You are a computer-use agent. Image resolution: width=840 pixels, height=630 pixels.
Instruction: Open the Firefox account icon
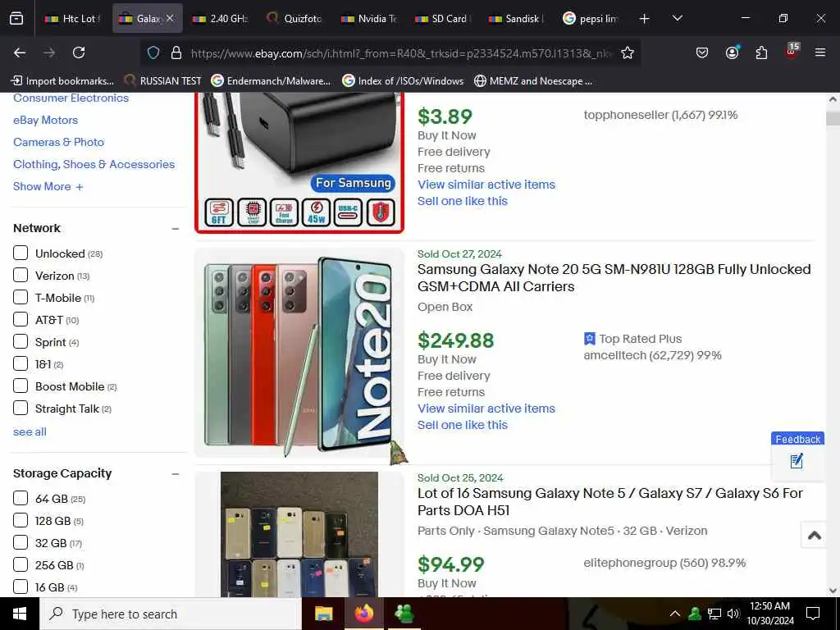click(732, 52)
